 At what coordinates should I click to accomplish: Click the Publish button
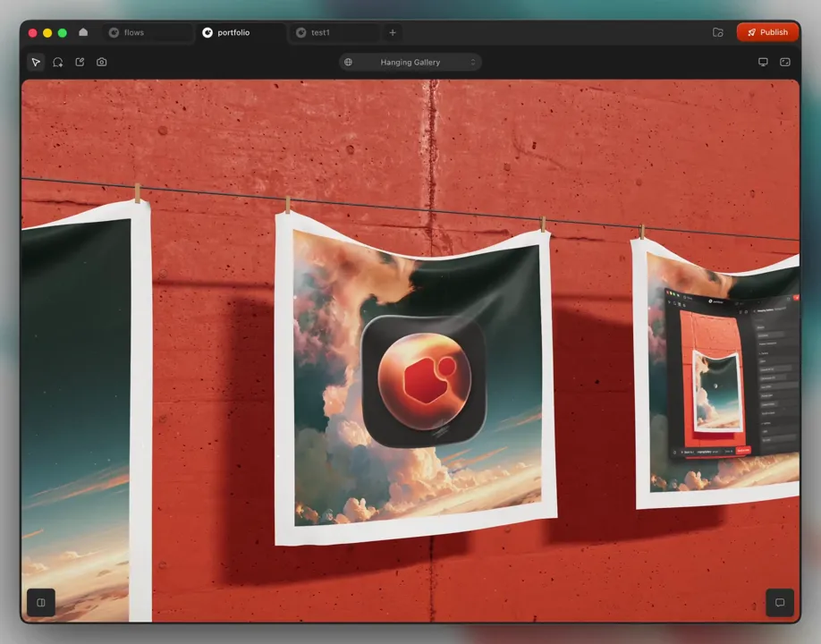point(767,32)
